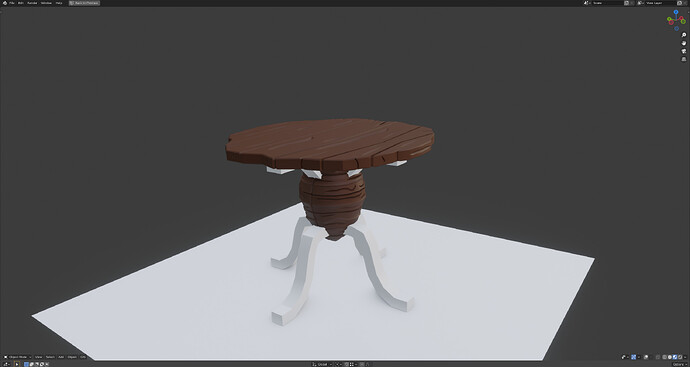690x367 pixels.
Task: Open the viewport Add menu
Action: [x=61, y=357]
